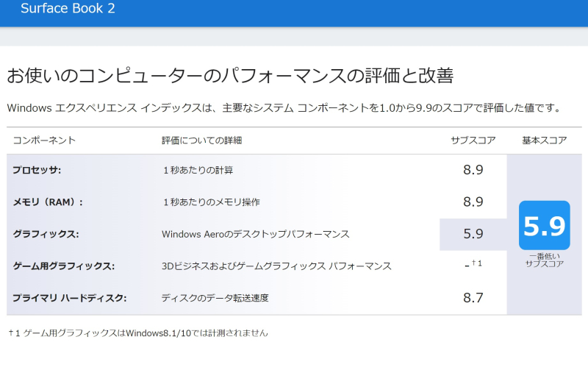
Task: Select the ゲーム用グラフィックス: row label
Action: click(x=64, y=266)
